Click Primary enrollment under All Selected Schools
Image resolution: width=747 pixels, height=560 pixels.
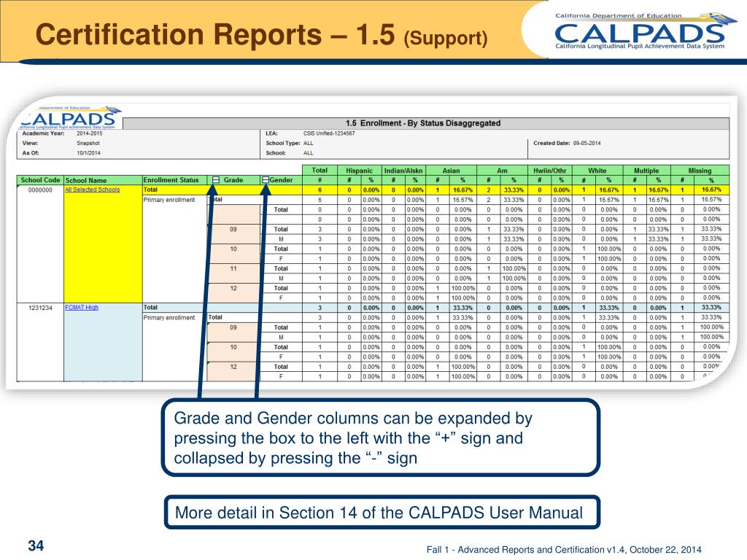tap(169, 200)
